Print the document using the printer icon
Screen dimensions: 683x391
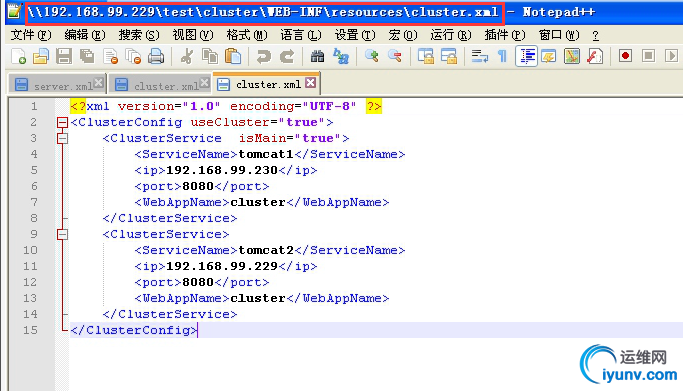(x=156, y=56)
